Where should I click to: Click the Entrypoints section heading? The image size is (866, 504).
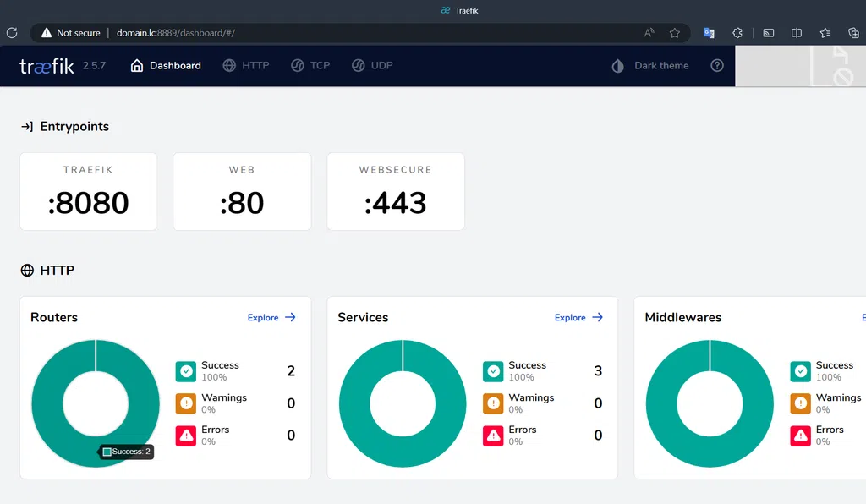click(x=74, y=126)
